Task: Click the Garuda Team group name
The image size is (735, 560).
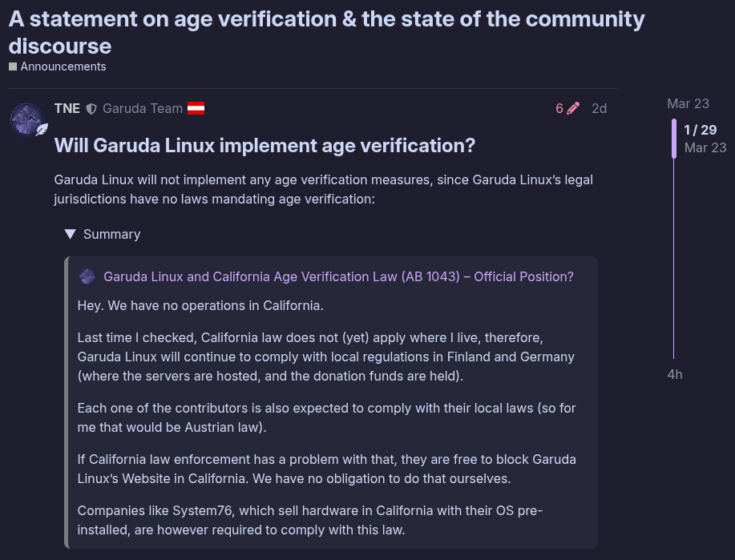Action: 143,108
